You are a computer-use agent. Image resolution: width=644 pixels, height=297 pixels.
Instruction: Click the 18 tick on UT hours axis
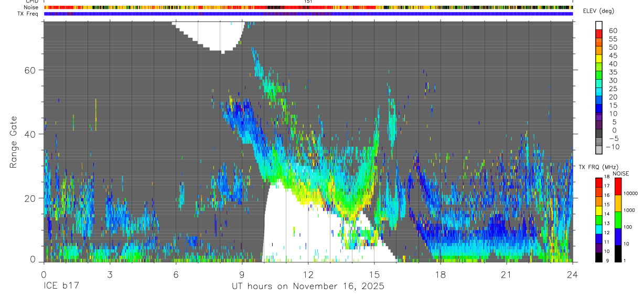click(x=441, y=274)
